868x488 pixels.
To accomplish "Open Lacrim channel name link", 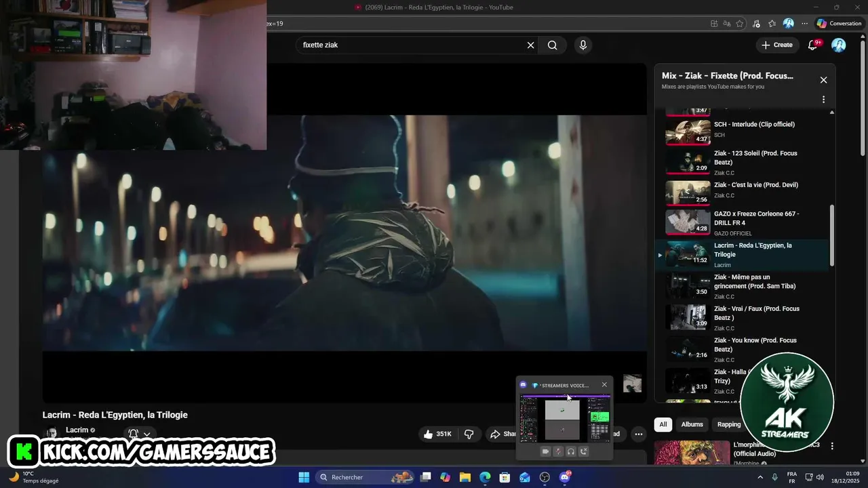I will coord(77,430).
